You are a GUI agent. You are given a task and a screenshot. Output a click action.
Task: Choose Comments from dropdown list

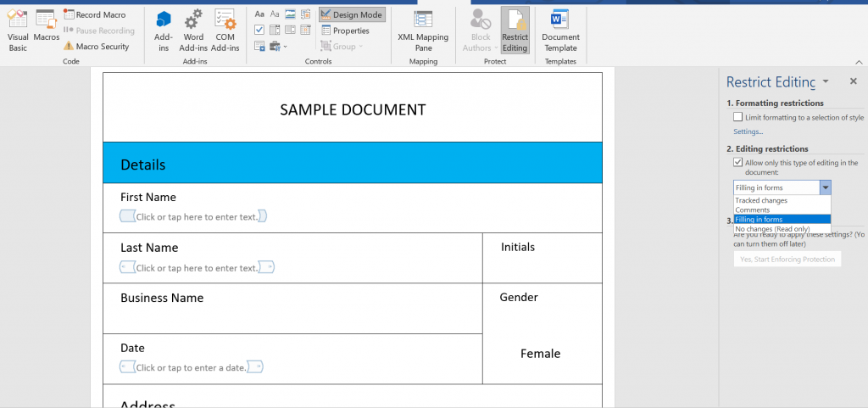point(782,210)
